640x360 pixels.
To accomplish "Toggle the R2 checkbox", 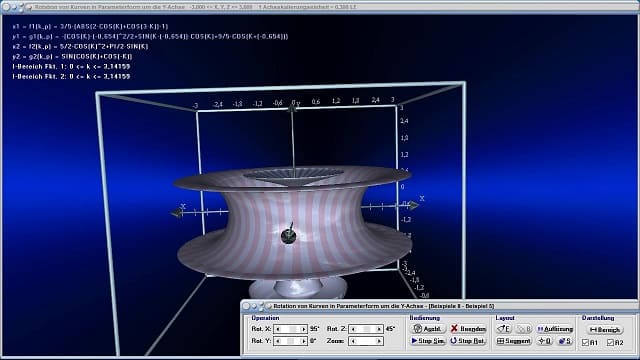I will pyautogui.click(x=611, y=342).
